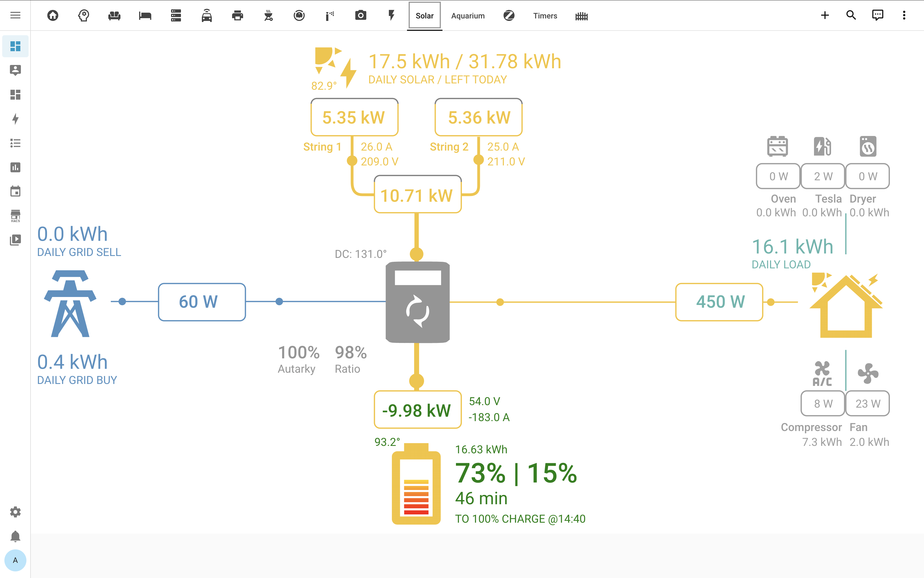
Task: Click the 16.1 kWh daily load value
Action: (792, 246)
